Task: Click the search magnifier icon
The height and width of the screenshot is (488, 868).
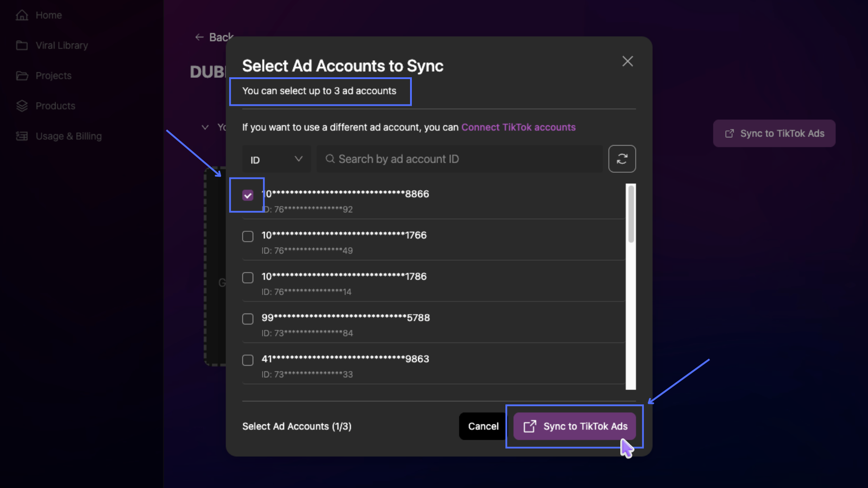Action: (x=330, y=159)
